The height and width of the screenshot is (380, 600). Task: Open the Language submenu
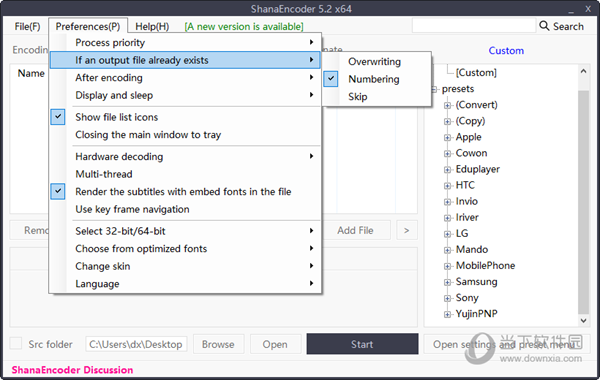186,284
